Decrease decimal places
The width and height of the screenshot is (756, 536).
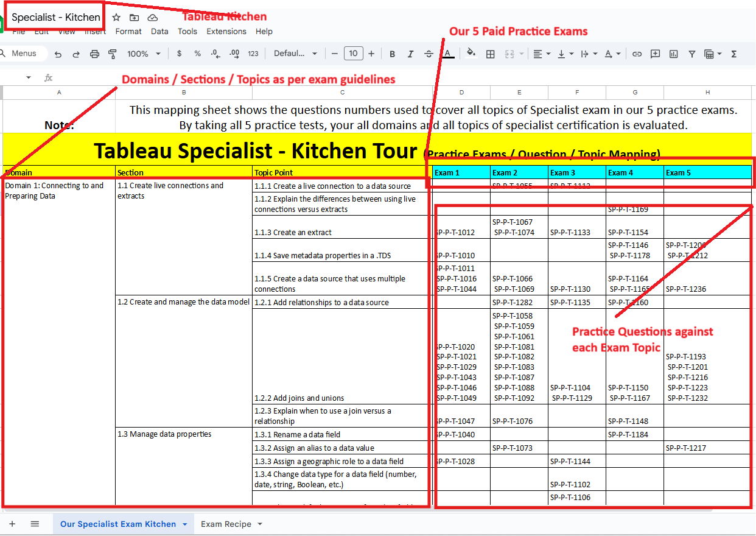(x=215, y=54)
